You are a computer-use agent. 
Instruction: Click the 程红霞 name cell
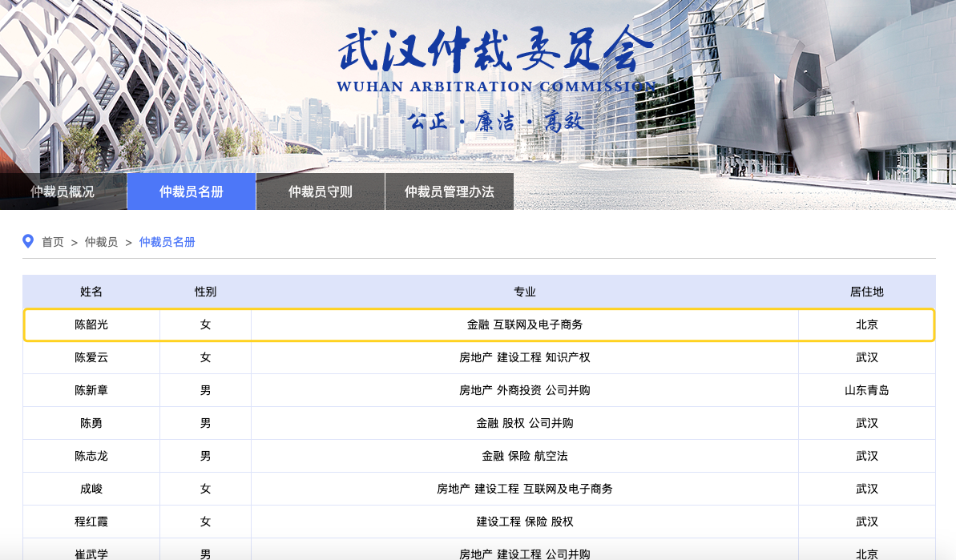pos(91,522)
